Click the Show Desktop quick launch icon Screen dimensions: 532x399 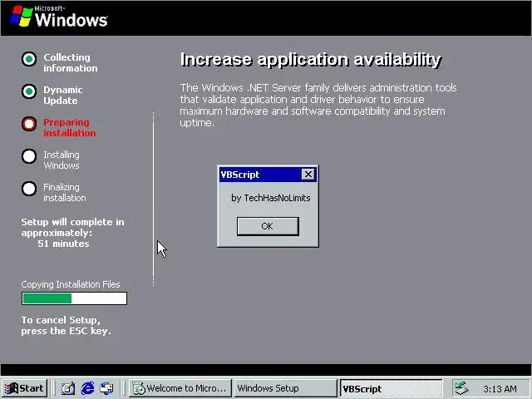(68, 388)
